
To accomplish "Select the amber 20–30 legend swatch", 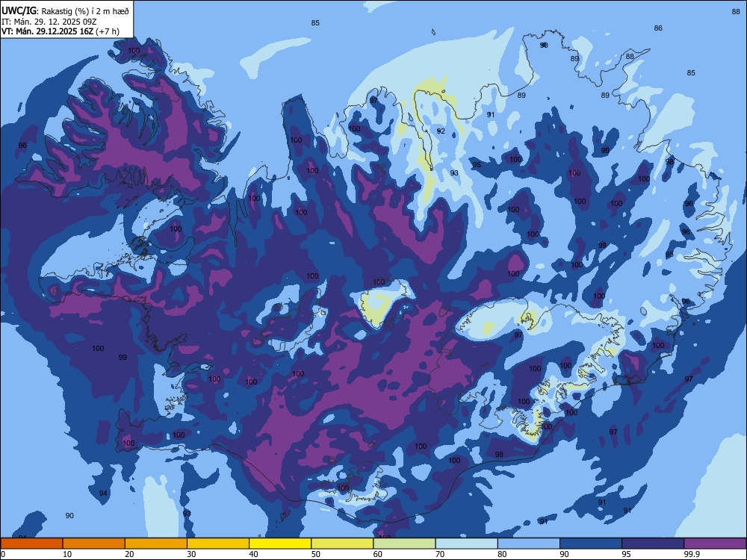I will 156,544.
